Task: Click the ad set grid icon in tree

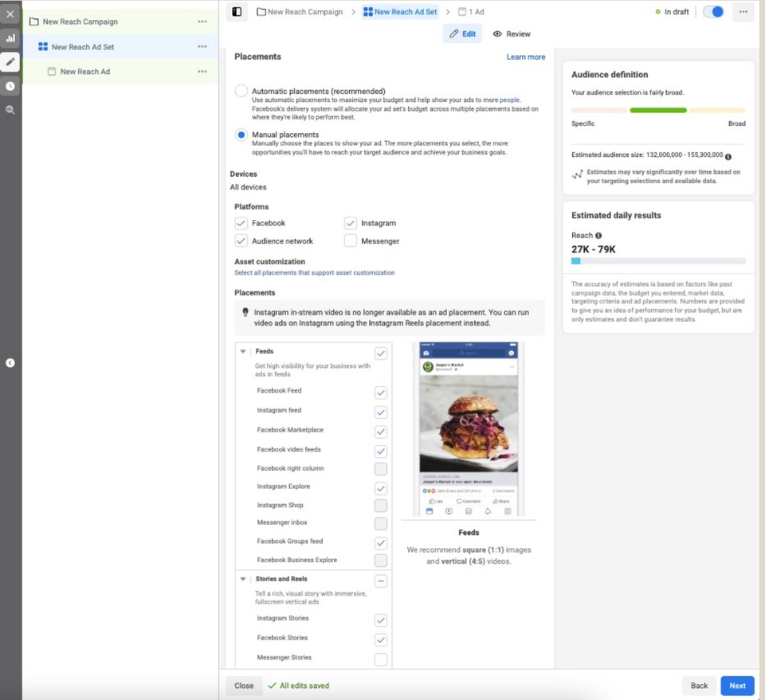Action: pyautogui.click(x=43, y=47)
